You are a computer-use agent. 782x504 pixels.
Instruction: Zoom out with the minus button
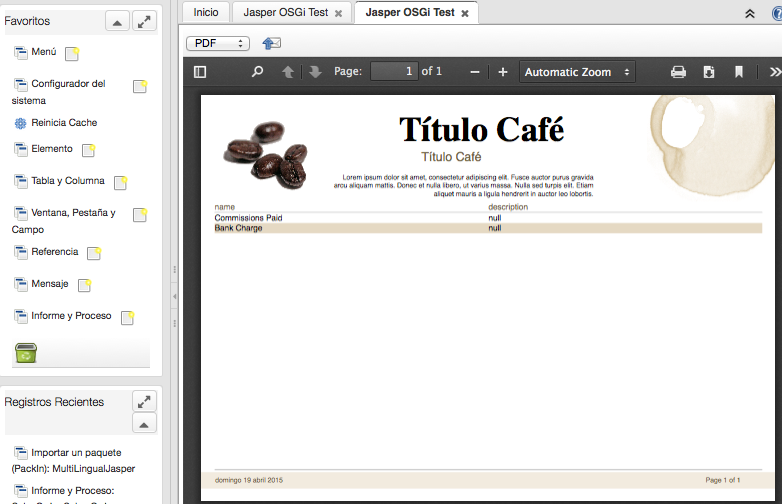coord(475,72)
